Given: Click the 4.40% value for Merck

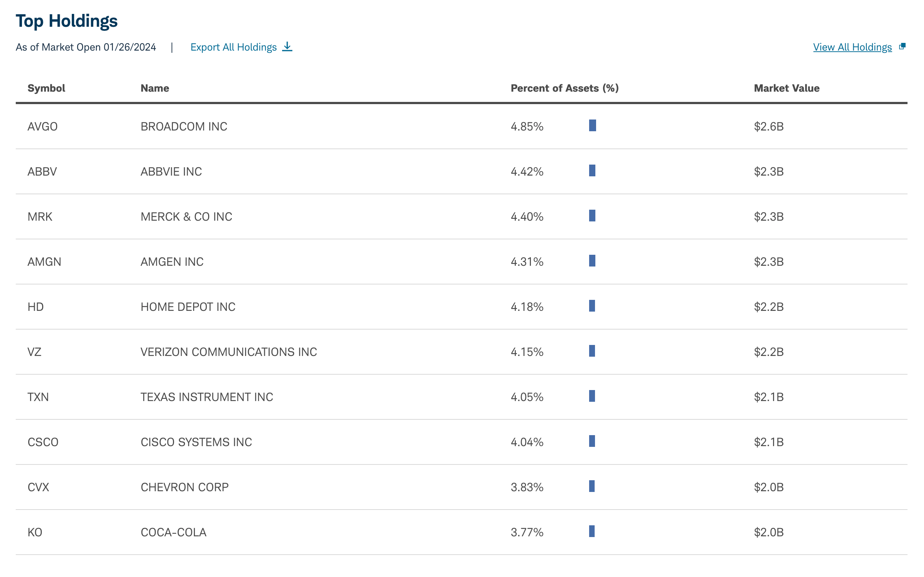Looking at the screenshot, I should [527, 217].
